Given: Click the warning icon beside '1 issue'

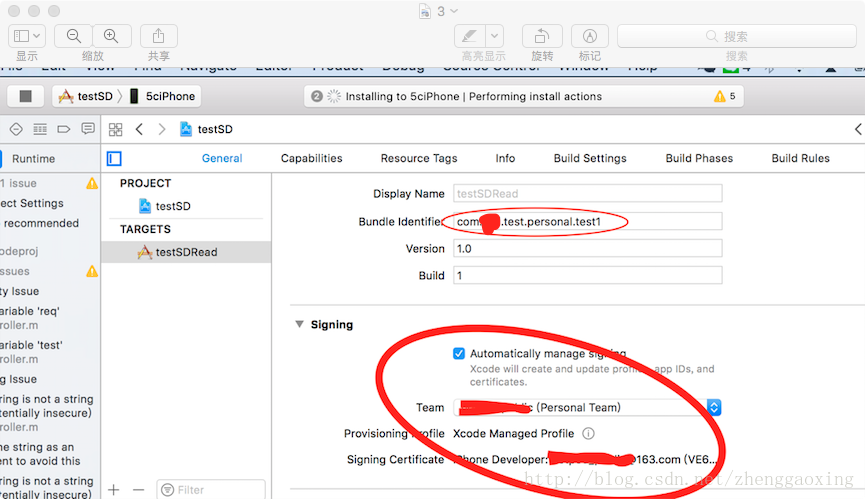Looking at the screenshot, I should pyautogui.click(x=92, y=183).
